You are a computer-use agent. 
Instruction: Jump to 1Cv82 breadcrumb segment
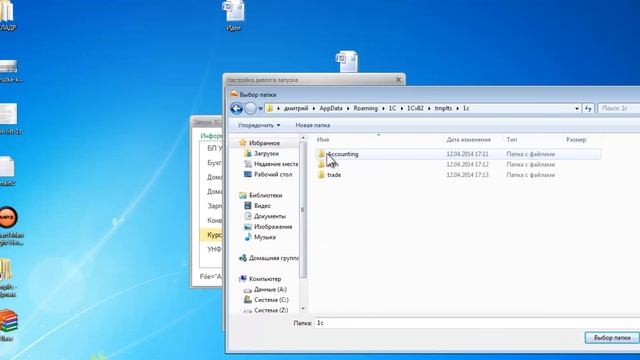(415, 109)
